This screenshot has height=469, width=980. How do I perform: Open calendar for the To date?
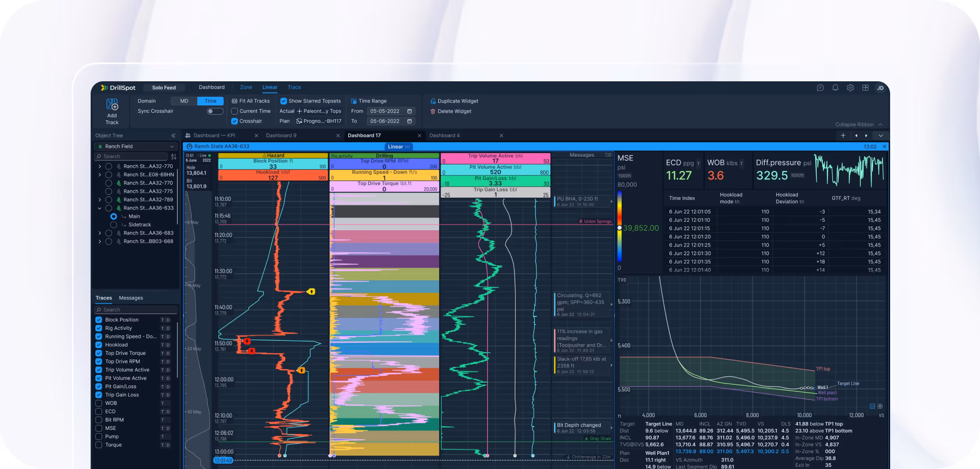coord(410,122)
